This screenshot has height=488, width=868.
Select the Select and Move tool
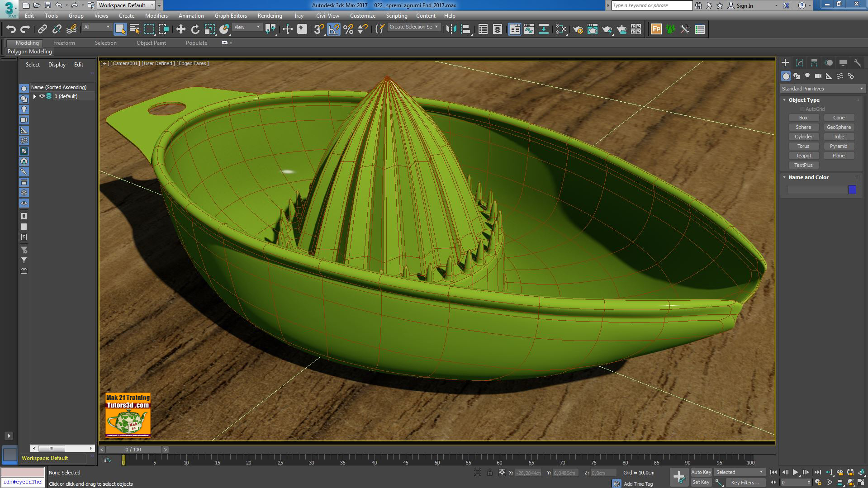(180, 28)
